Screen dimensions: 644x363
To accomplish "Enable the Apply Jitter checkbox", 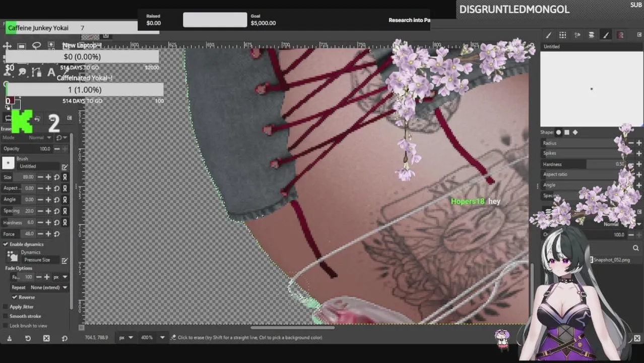I will coord(6,307).
